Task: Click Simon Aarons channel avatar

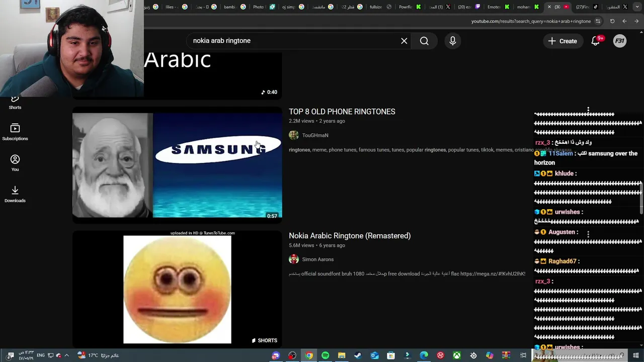Action: point(294,259)
